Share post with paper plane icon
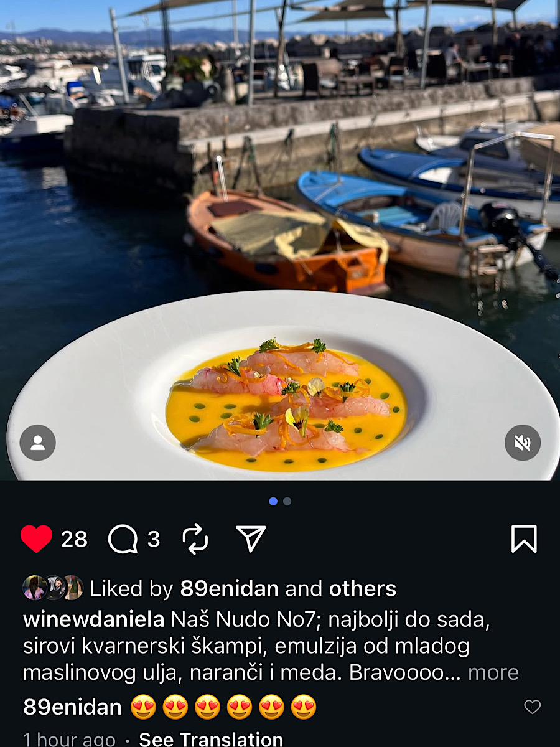560x747 pixels. click(251, 538)
